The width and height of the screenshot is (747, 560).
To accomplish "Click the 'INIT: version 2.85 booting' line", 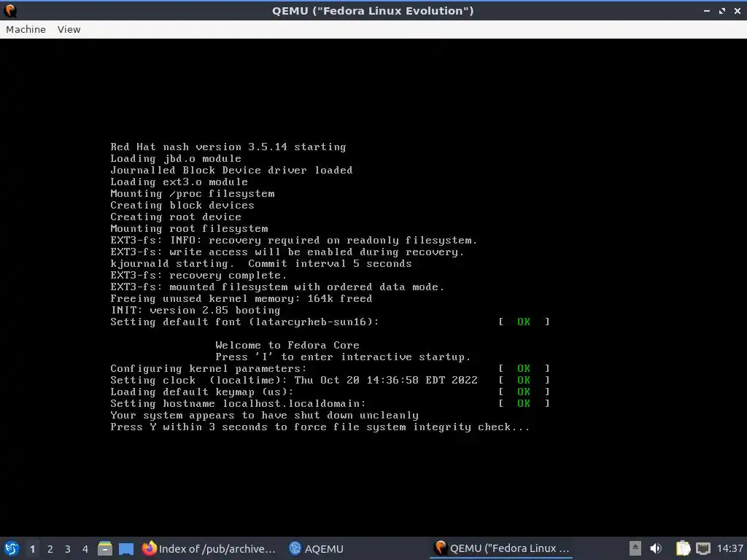I will (x=196, y=311).
